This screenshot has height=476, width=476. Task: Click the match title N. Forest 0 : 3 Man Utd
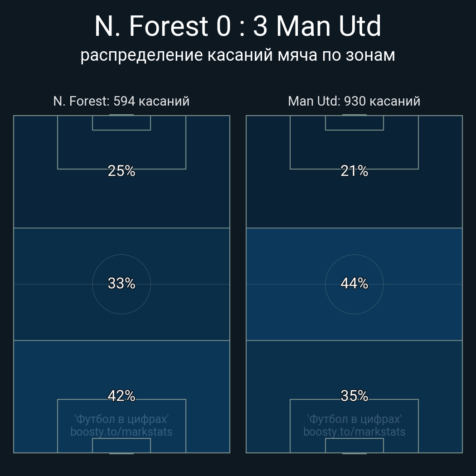[238, 26]
